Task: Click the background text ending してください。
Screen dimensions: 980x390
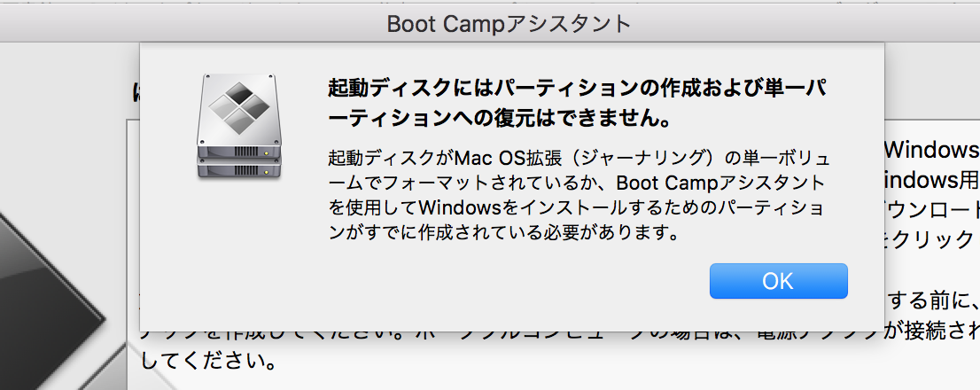Action: coord(209,361)
